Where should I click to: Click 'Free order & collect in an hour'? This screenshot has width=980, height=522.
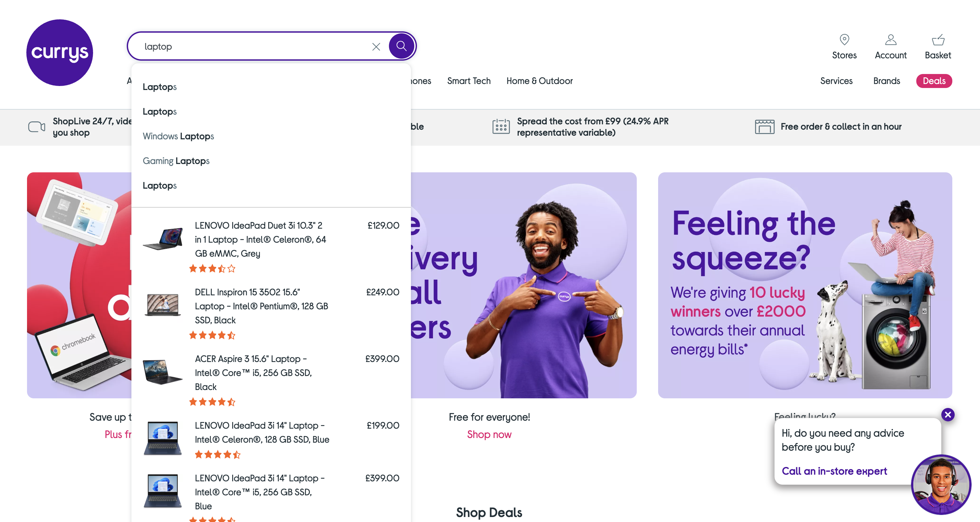841,127
